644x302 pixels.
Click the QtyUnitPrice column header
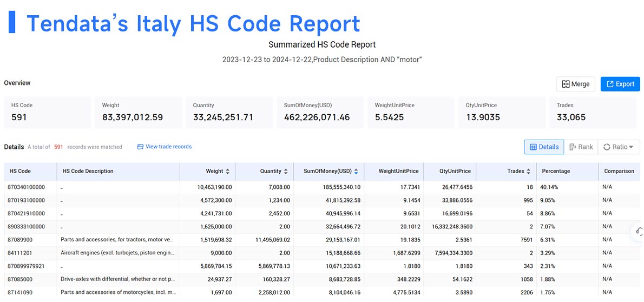click(450, 172)
